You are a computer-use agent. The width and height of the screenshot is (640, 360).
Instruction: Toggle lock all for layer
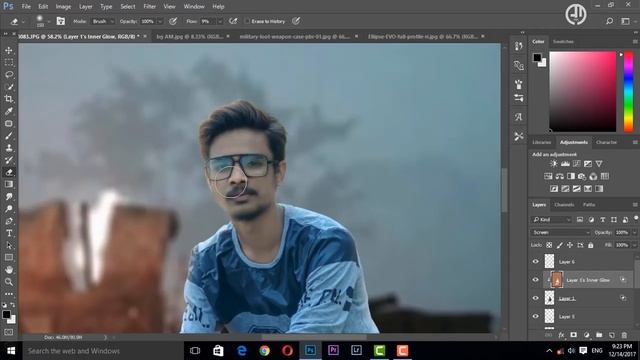(591, 245)
